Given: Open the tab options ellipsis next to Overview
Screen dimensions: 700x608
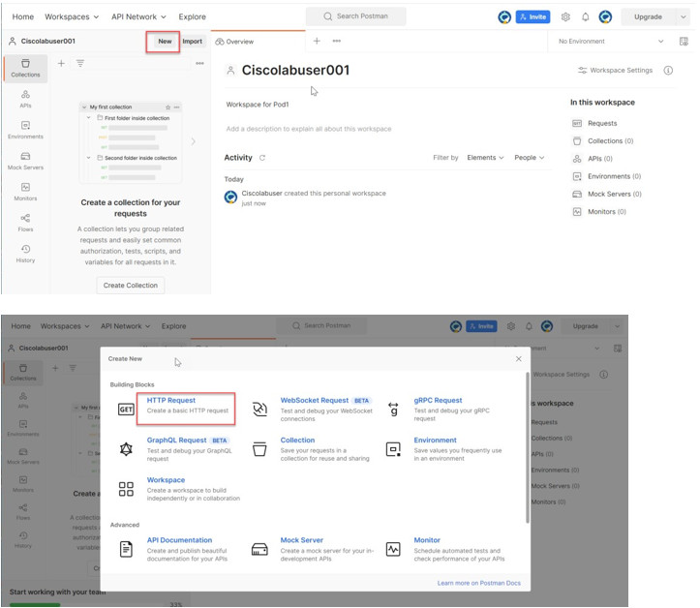Looking at the screenshot, I should click(337, 41).
